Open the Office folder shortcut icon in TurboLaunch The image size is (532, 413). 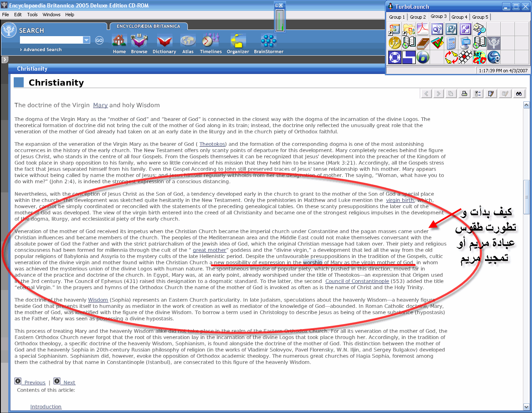(409, 29)
